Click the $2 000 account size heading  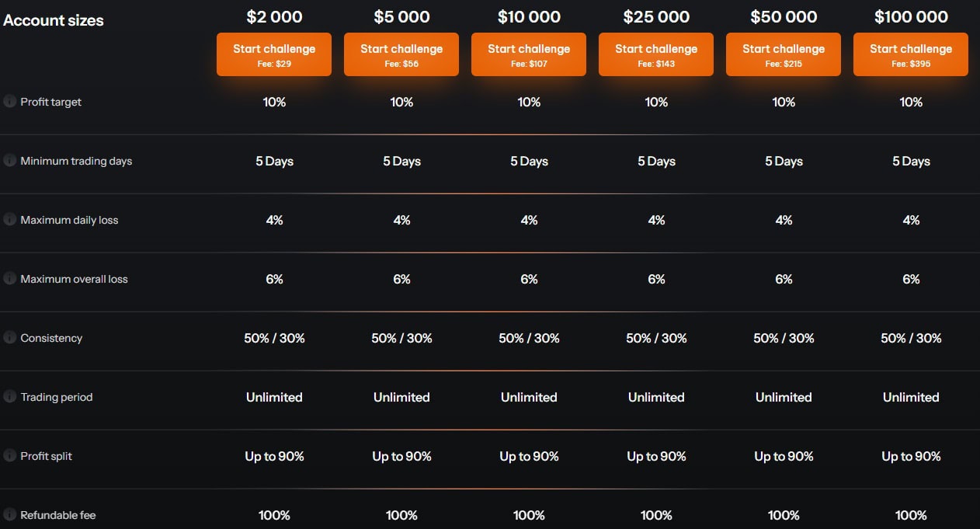click(274, 16)
